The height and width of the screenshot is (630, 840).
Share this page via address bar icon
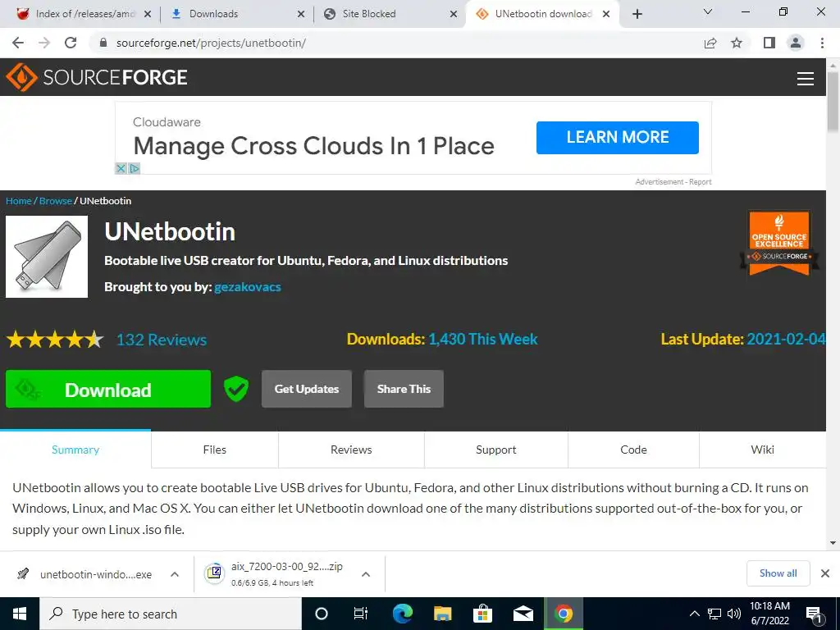coord(710,43)
